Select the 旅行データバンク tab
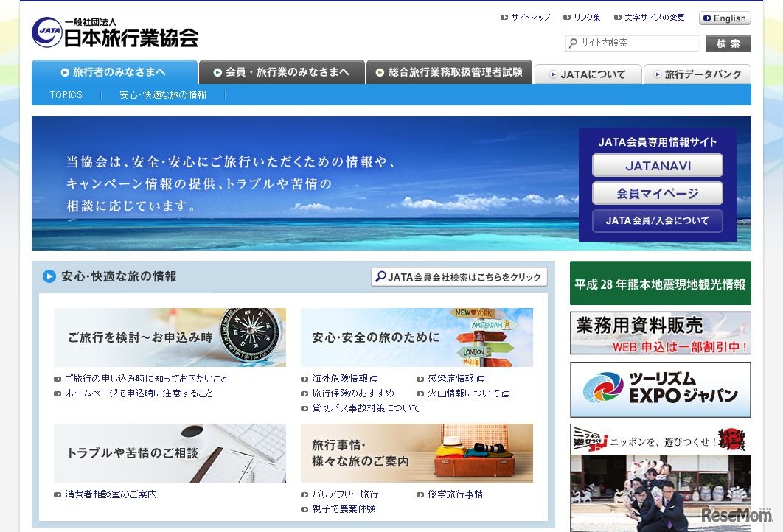783x532 pixels. tap(697, 74)
